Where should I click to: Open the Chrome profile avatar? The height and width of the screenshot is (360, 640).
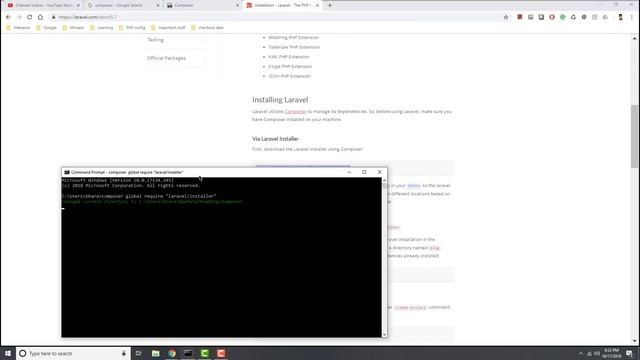(x=620, y=17)
